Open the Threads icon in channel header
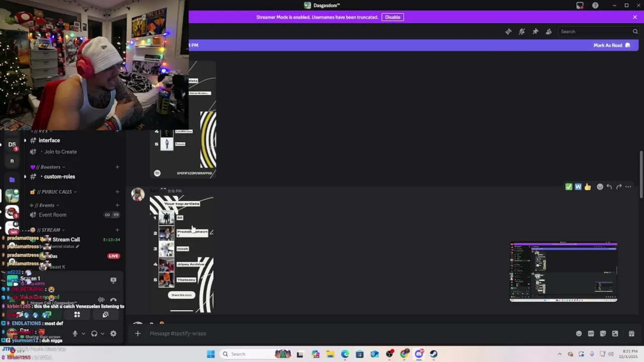The image size is (644, 362). [508, 31]
